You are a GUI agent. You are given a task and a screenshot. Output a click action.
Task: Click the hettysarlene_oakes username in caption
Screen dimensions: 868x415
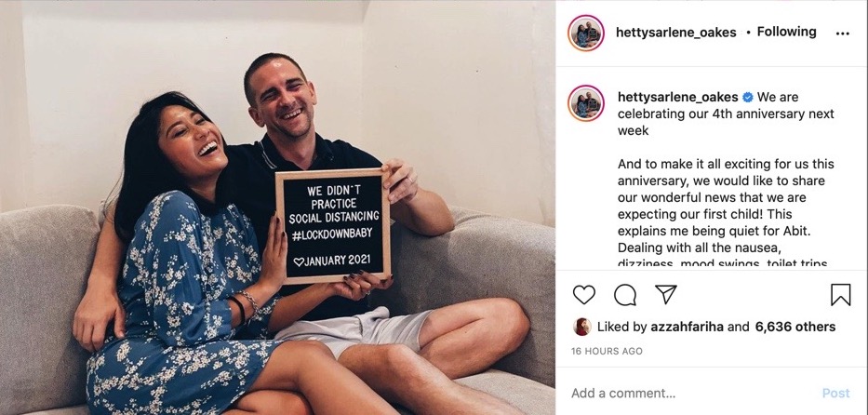pos(677,98)
